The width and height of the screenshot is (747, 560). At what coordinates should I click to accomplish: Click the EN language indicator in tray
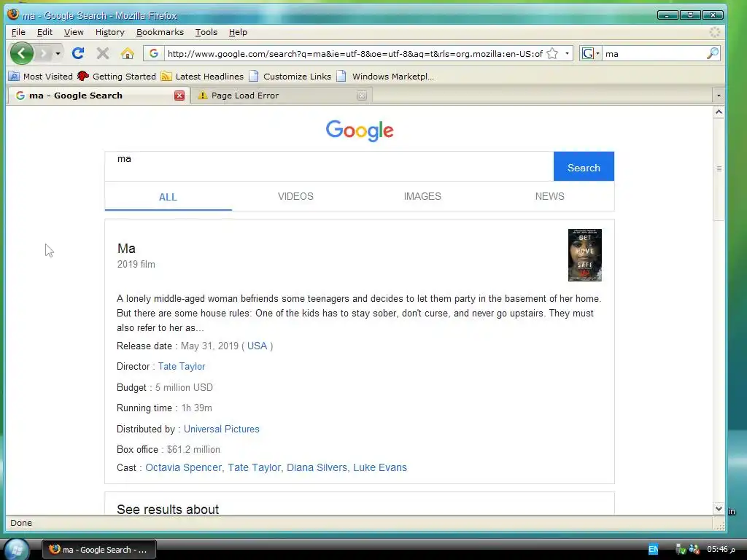coord(653,550)
